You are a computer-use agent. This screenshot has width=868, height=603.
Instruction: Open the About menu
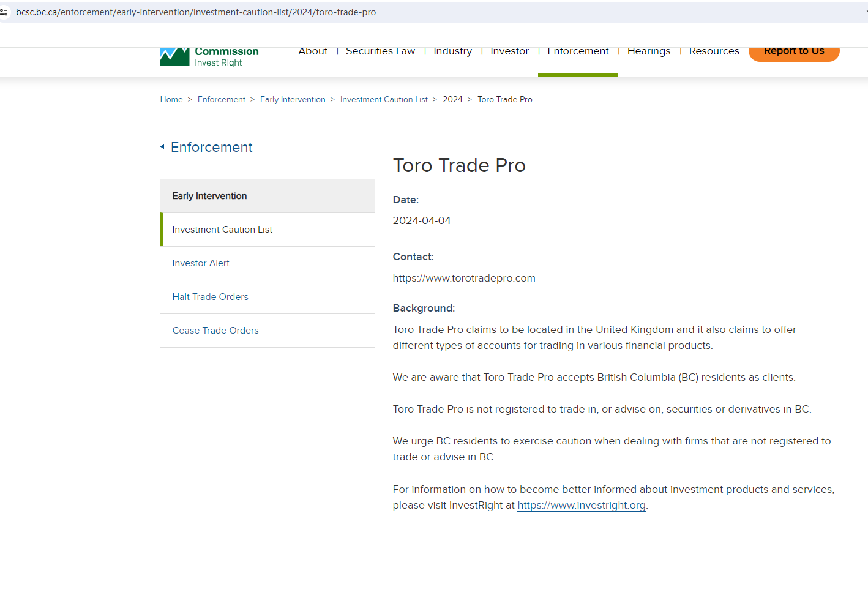(x=313, y=51)
